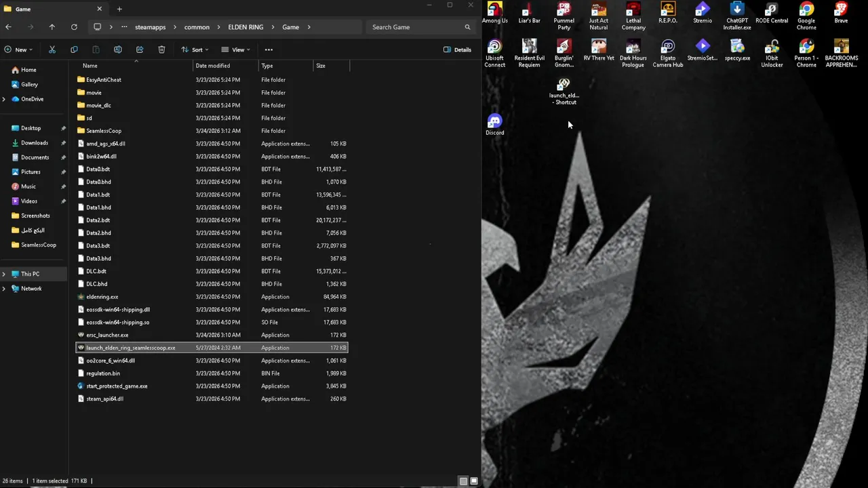
Task: Expand the chevron after Game in address bar
Action: point(309,27)
